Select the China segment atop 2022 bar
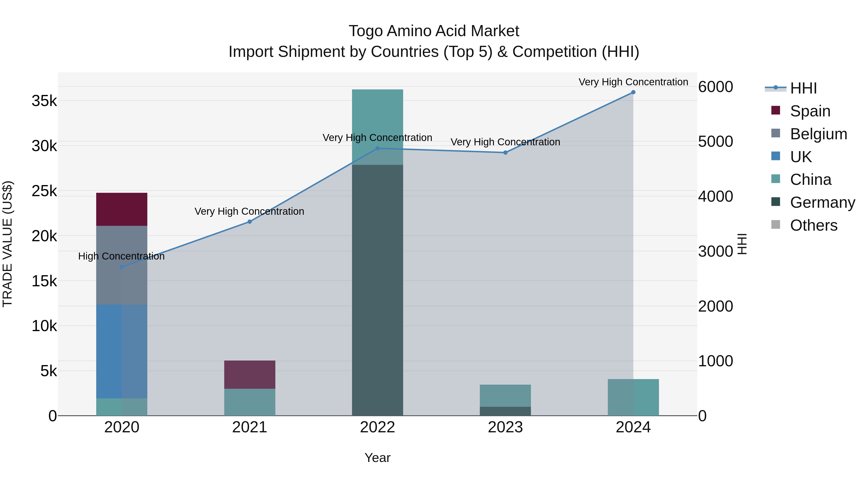868x488 pixels. 377,127
